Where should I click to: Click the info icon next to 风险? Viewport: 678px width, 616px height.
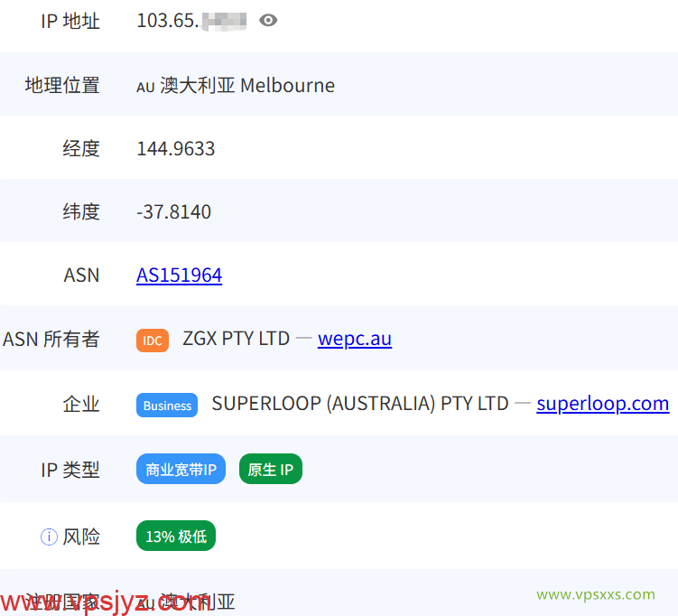pyautogui.click(x=49, y=537)
